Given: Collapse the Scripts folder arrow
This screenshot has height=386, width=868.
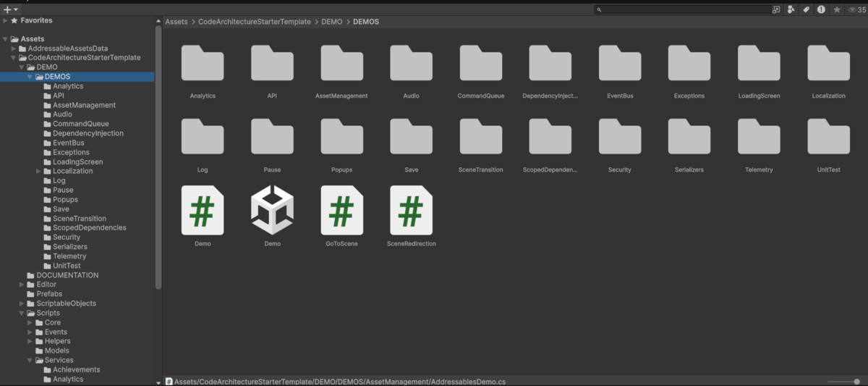Looking at the screenshot, I should (x=22, y=313).
